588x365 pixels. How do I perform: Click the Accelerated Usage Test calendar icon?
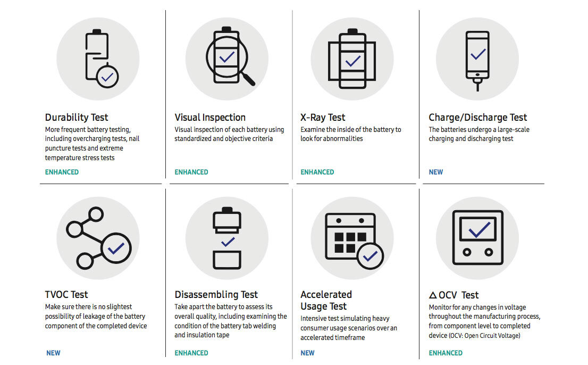352,238
